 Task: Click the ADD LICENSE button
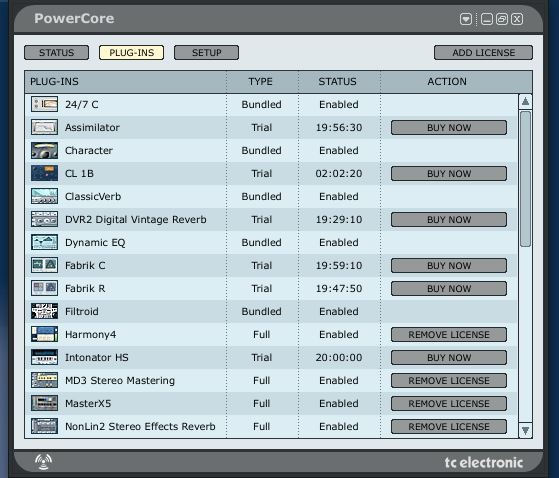(483, 53)
